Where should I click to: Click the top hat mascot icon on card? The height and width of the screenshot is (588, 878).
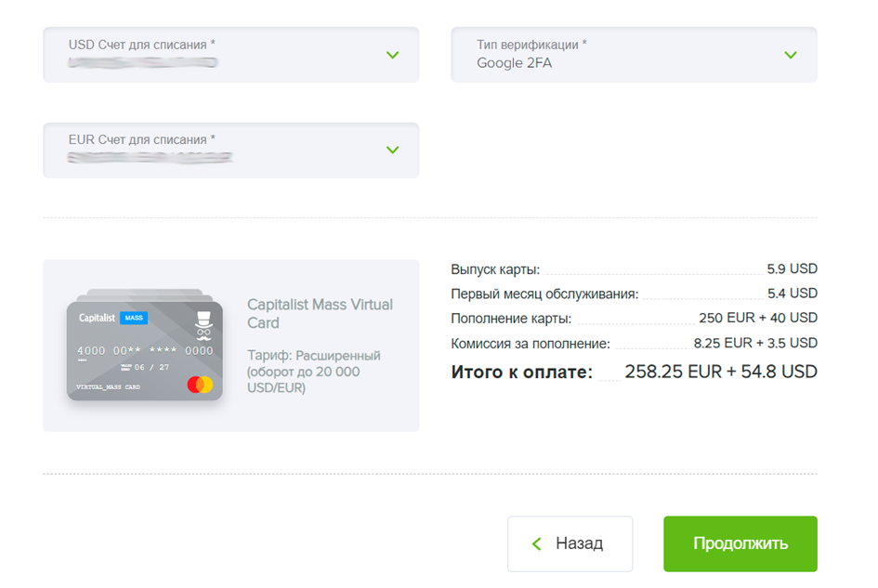(x=203, y=326)
